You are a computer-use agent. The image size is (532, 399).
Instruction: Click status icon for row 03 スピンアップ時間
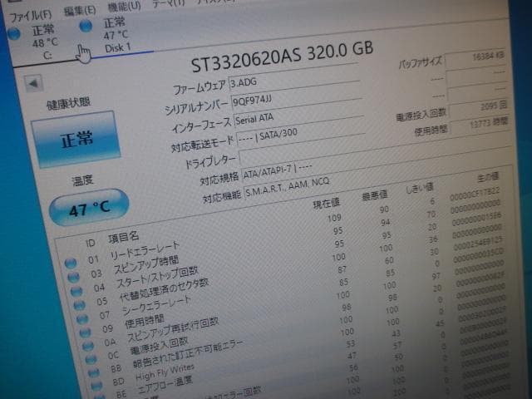(x=74, y=277)
